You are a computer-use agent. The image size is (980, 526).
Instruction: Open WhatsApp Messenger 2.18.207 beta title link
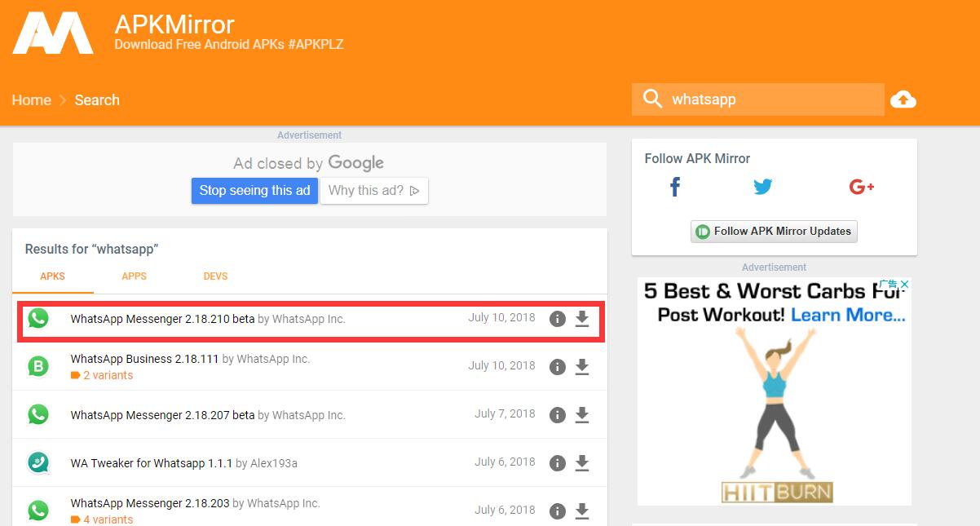point(162,415)
